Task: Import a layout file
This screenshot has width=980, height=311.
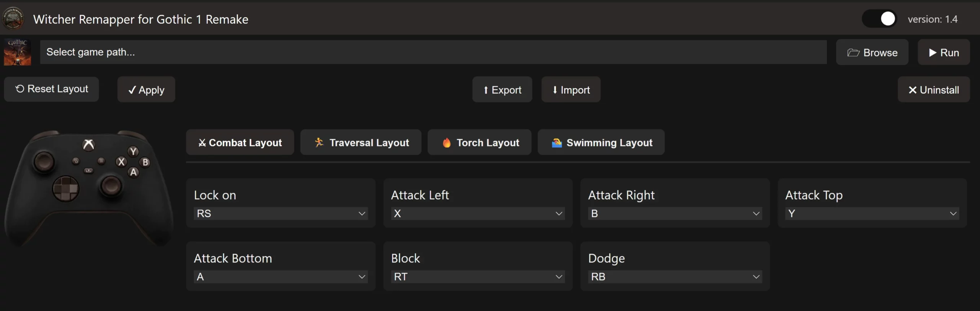Action: coord(571,90)
